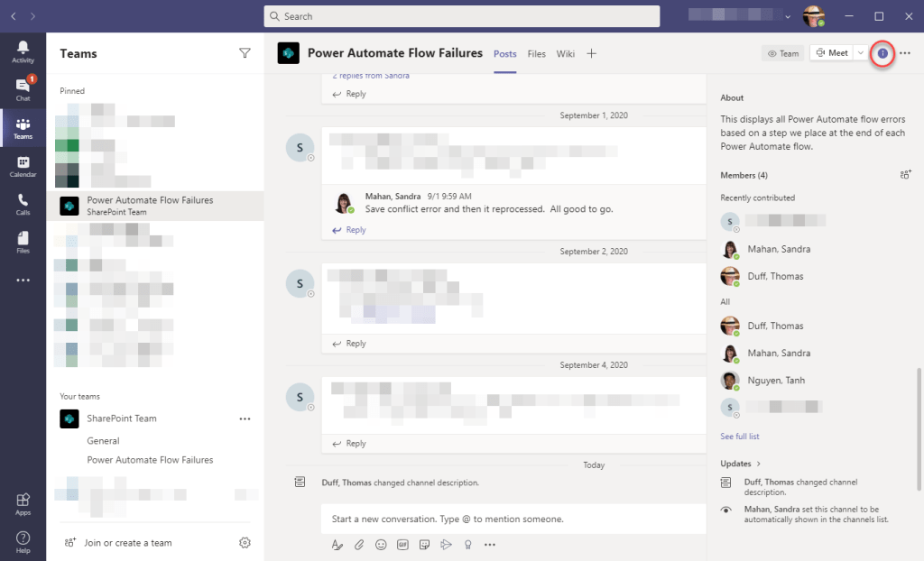The width and height of the screenshot is (924, 561).
Task: Switch to the Files tab
Action: [536, 54]
